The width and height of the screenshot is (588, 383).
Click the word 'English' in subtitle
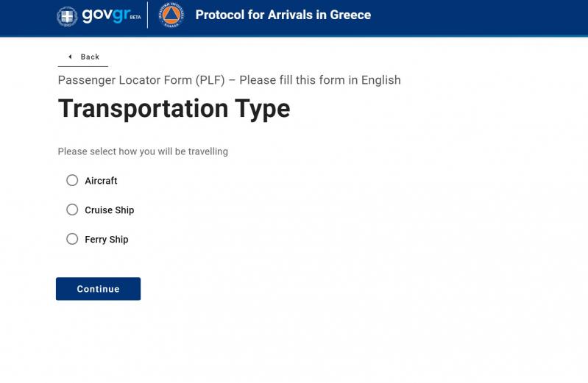coord(380,80)
